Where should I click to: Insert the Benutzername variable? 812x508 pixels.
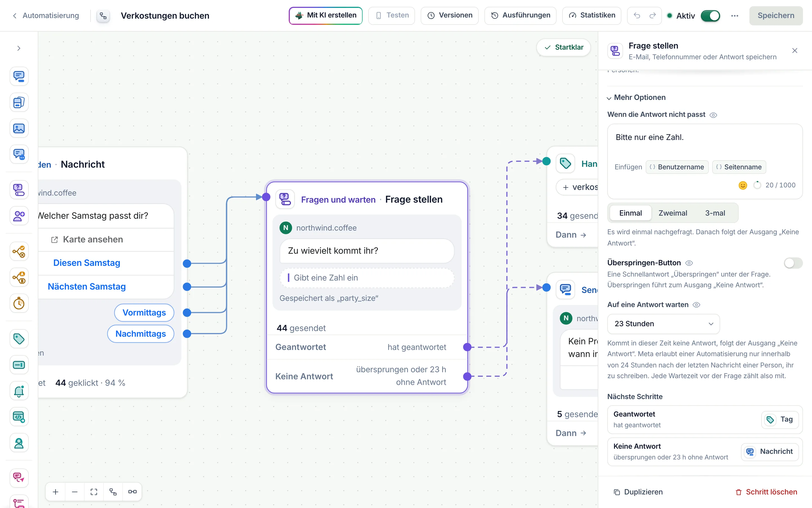tap(677, 167)
